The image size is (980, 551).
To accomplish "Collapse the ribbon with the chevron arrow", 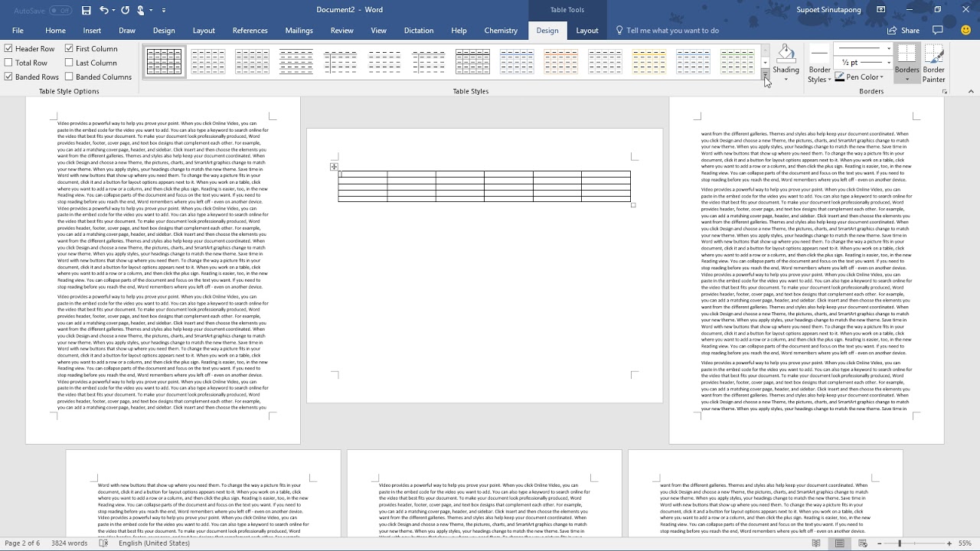I will [x=969, y=92].
